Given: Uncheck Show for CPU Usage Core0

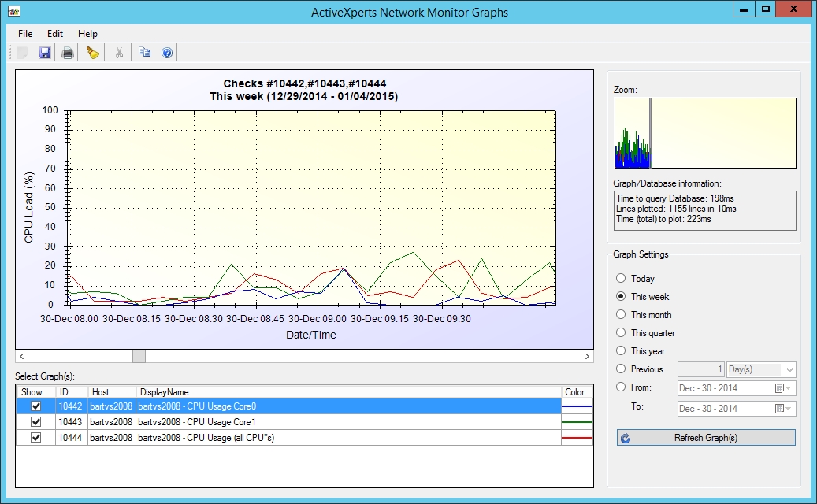Looking at the screenshot, I should pos(35,406).
